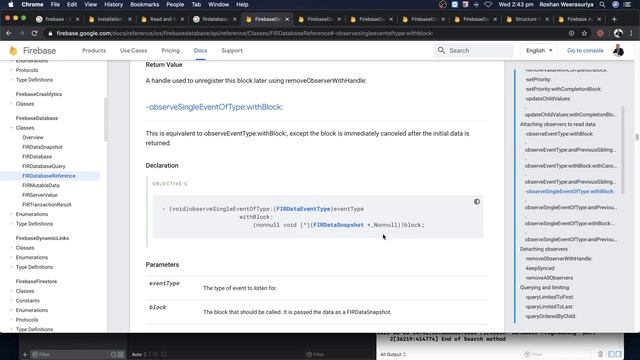
Task: Open the Support navigation tab
Action: 232,51
